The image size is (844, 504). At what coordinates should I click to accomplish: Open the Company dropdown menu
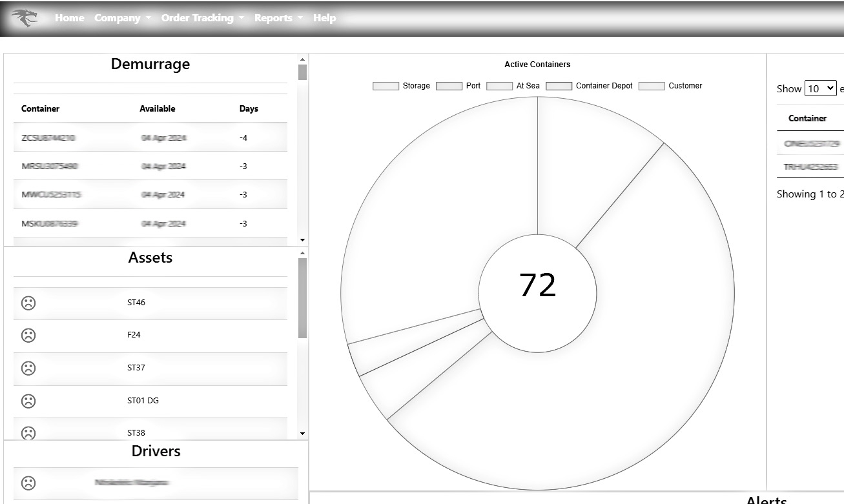(x=122, y=18)
